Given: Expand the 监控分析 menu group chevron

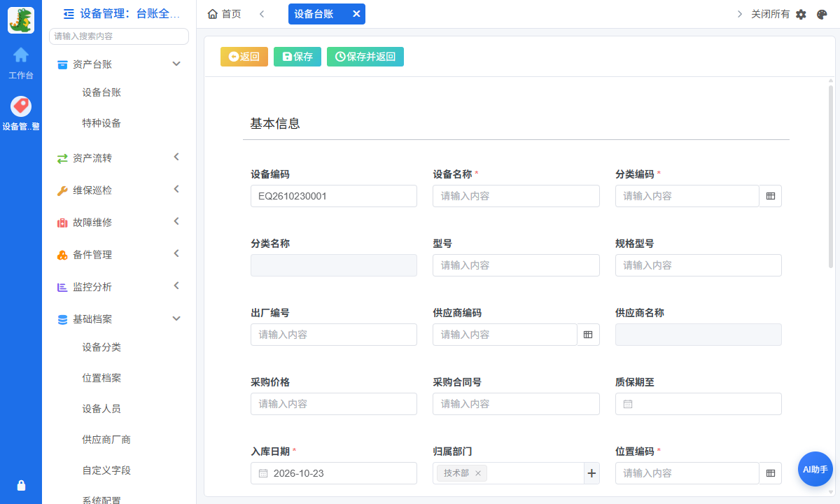Looking at the screenshot, I should click(x=176, y=286).
